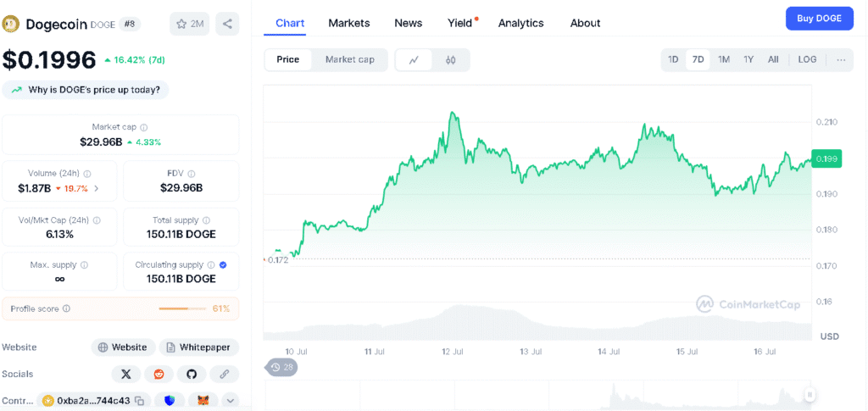The image size is (868, 411).
Task: Open the Total supply info icon
Action: tap(207, 220)
